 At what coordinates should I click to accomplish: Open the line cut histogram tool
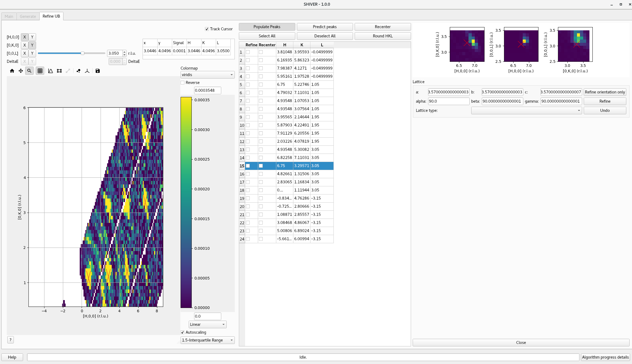pos(50,71)
